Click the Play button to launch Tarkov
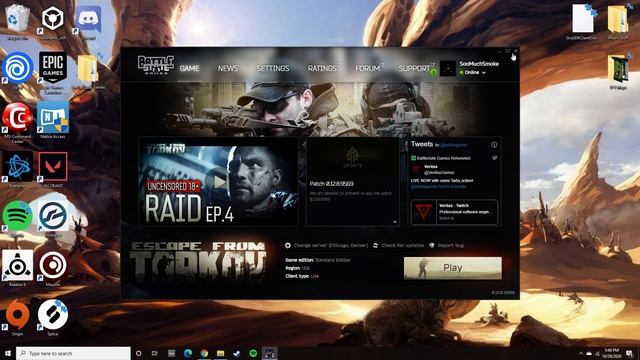This screenshot has width=640, height=360. pyautogui.click(x=453, y=268)
